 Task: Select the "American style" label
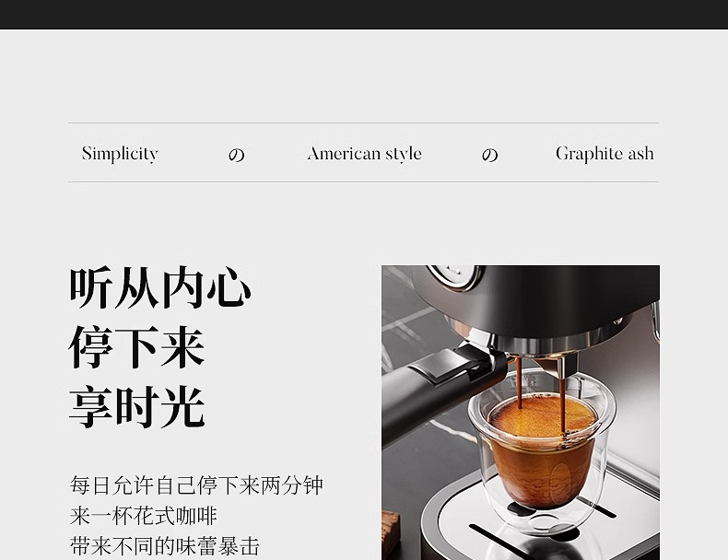click(364, 154)
